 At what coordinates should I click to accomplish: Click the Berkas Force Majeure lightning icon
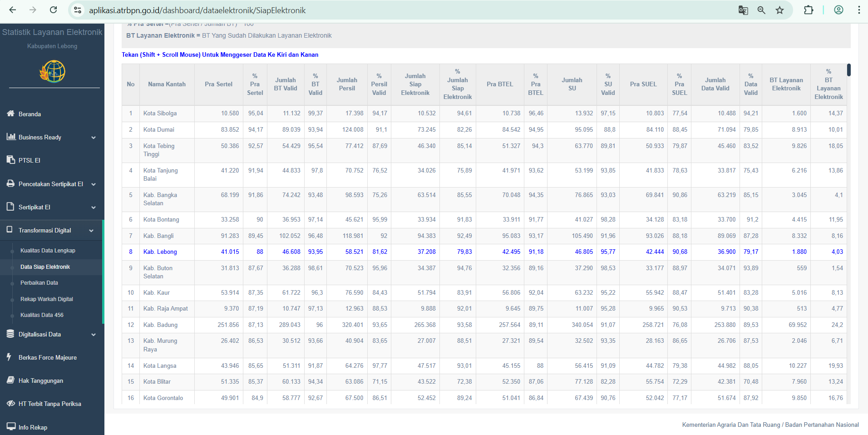click(x=9, y=357)
